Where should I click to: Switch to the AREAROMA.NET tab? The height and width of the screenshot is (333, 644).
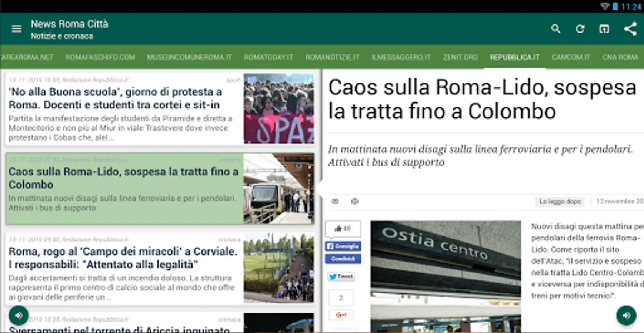(x=27, y=57)
